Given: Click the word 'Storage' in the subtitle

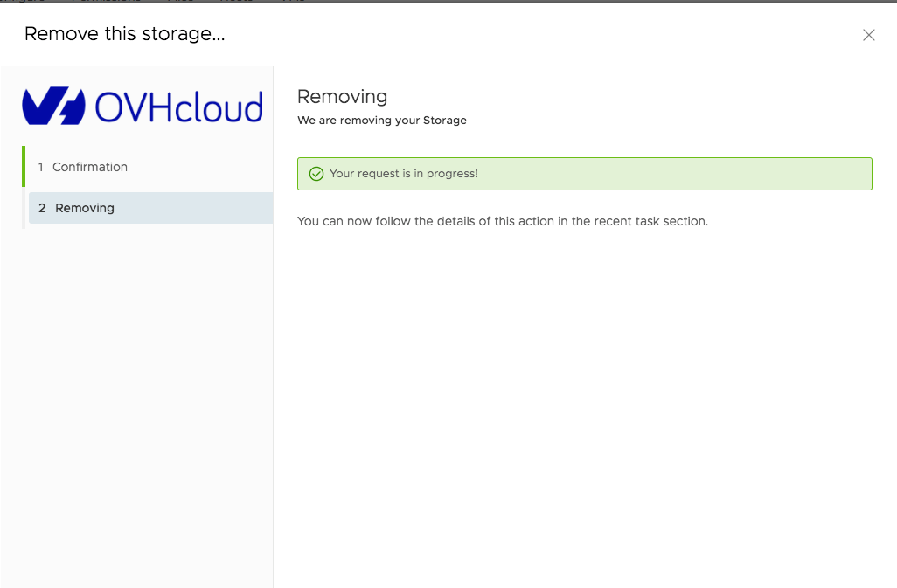Looking at the screenshot, I should pyautogui.click(x=446, y=121).
